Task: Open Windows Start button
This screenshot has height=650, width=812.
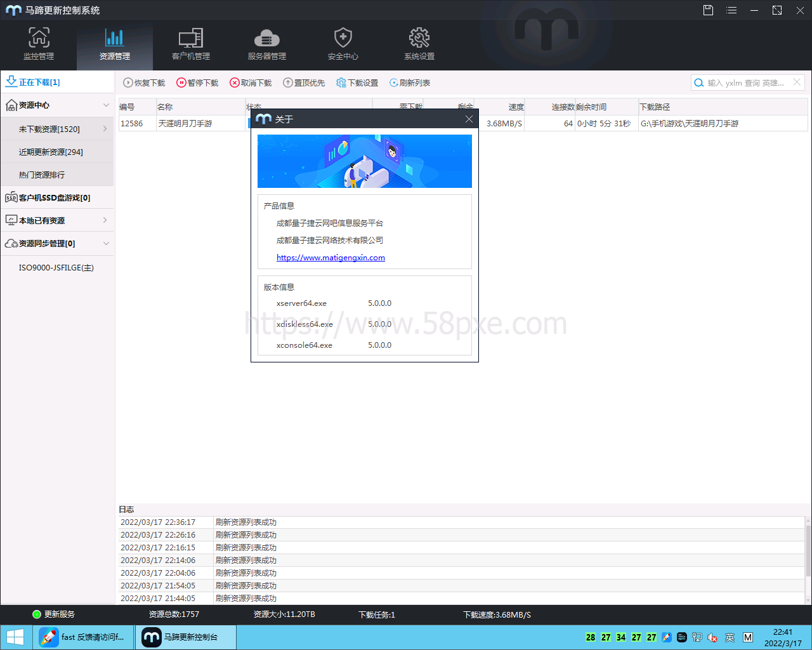Action: pos(15,637)
